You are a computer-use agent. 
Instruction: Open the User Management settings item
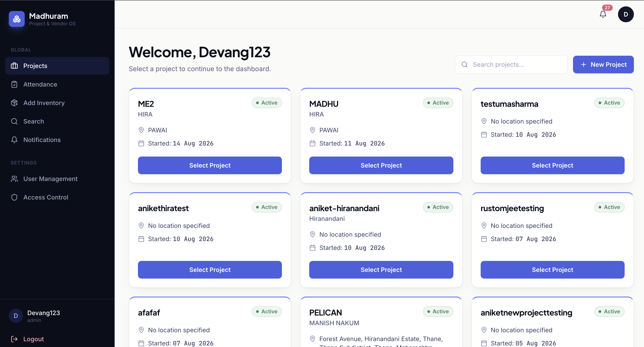pos(57,179)
